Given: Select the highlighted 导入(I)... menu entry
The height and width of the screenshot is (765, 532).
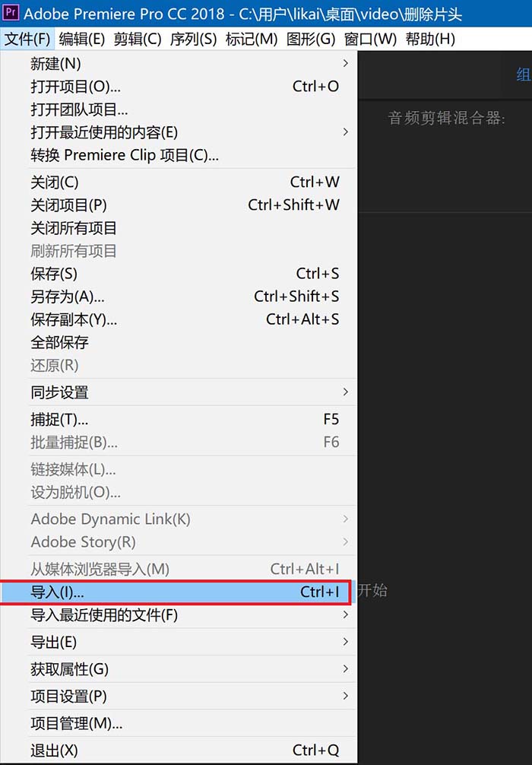Looking at the screenshot, I should coord(179,592).
